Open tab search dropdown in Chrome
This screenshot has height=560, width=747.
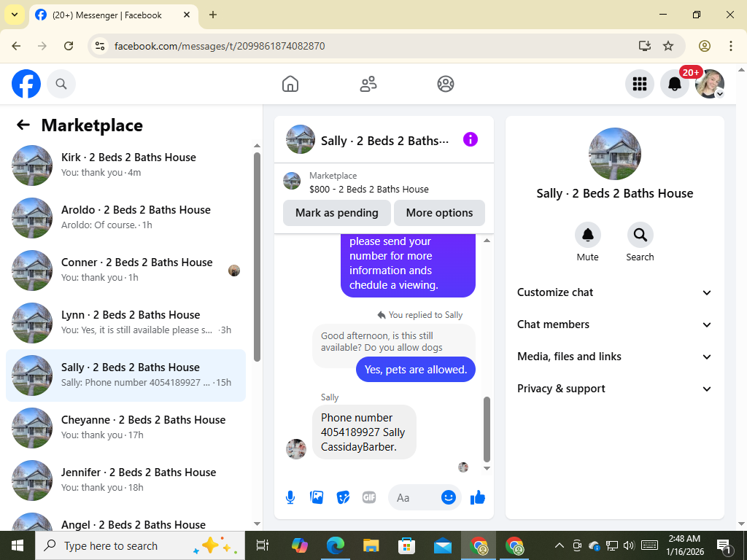click(x=15, y=15)
